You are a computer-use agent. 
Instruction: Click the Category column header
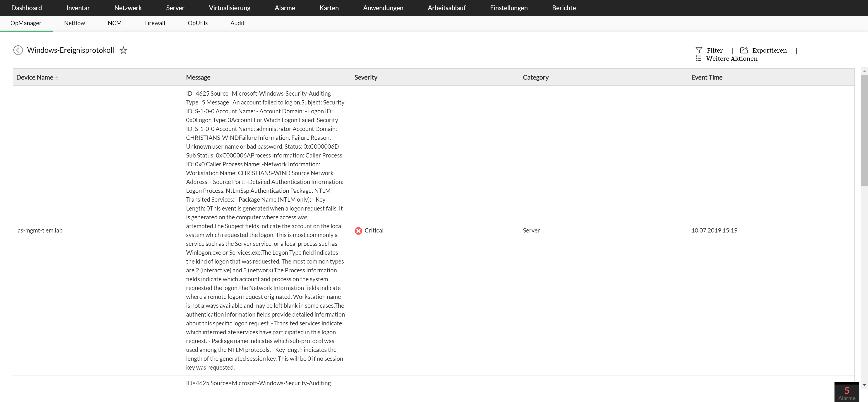536,77
